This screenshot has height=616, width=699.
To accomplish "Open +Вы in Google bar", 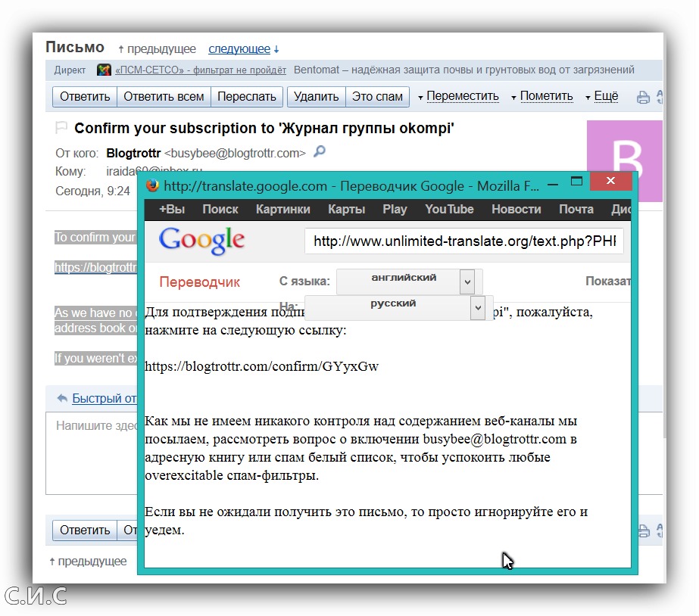I will click(x=172, y=210).
